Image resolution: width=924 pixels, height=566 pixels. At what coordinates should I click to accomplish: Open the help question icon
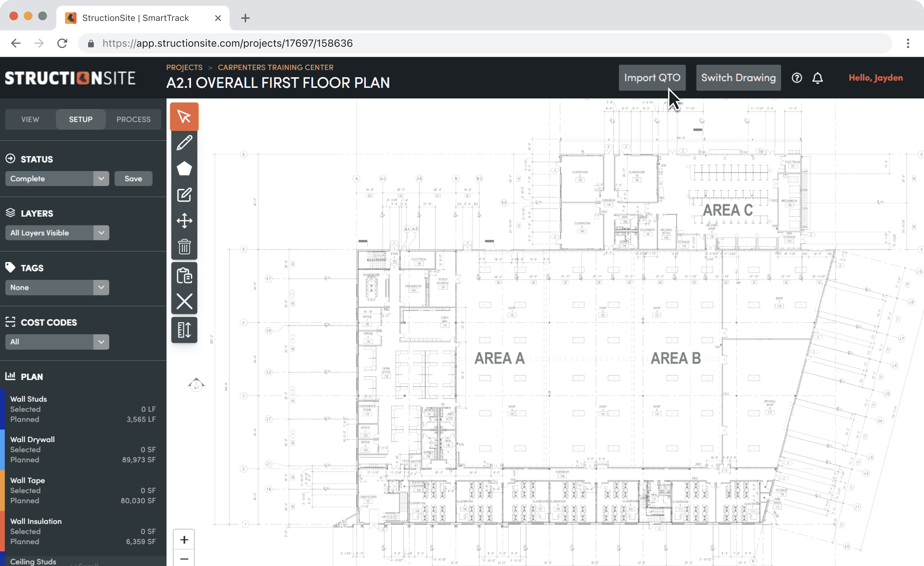pyautogui.click(x=796, y=78)
